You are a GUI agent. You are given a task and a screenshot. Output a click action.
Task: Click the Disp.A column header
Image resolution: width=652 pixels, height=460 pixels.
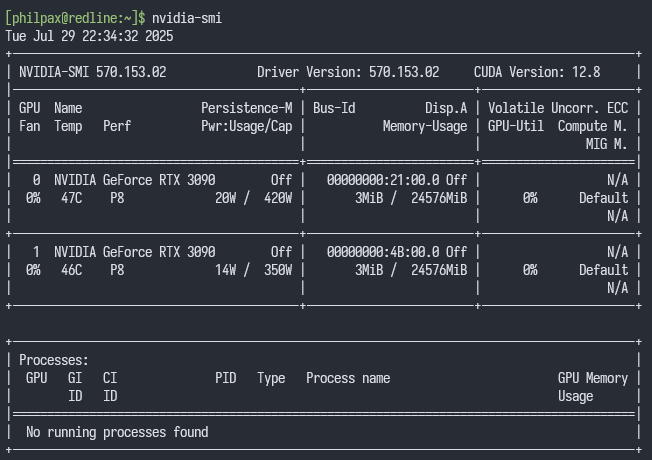click(x=446, y=108)
